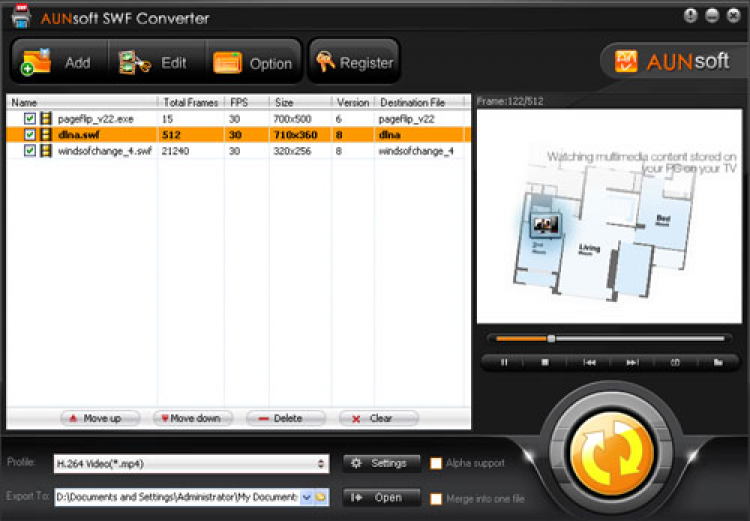750x521 pixels.
Task: Take a snapshot of preview frame
Action: 675,363
